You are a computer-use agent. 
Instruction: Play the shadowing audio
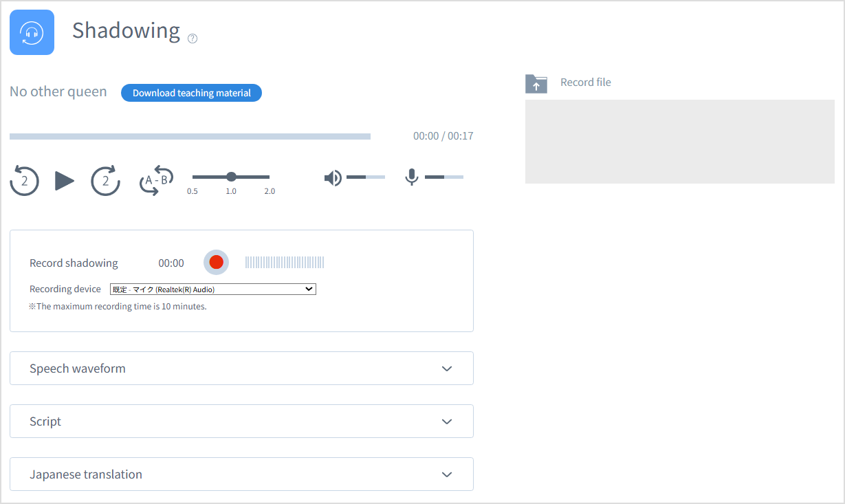[65, 181]
